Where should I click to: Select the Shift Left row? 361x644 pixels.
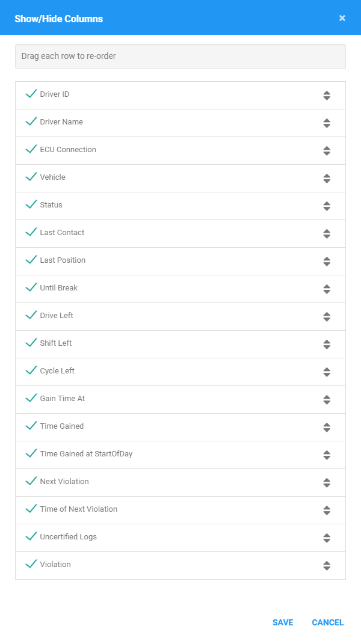[180, 344]
